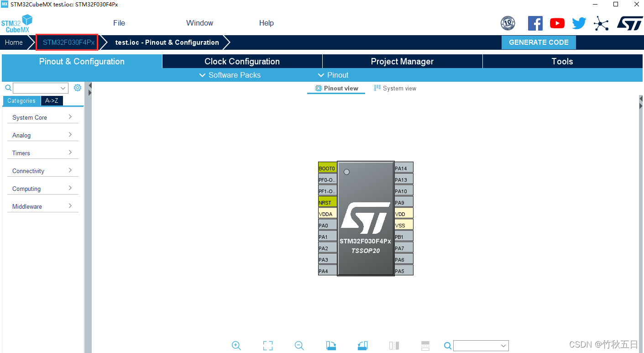Open the Help menu
Image resolution: width=644 pixels, height=353 pixels.
(267, 23)
